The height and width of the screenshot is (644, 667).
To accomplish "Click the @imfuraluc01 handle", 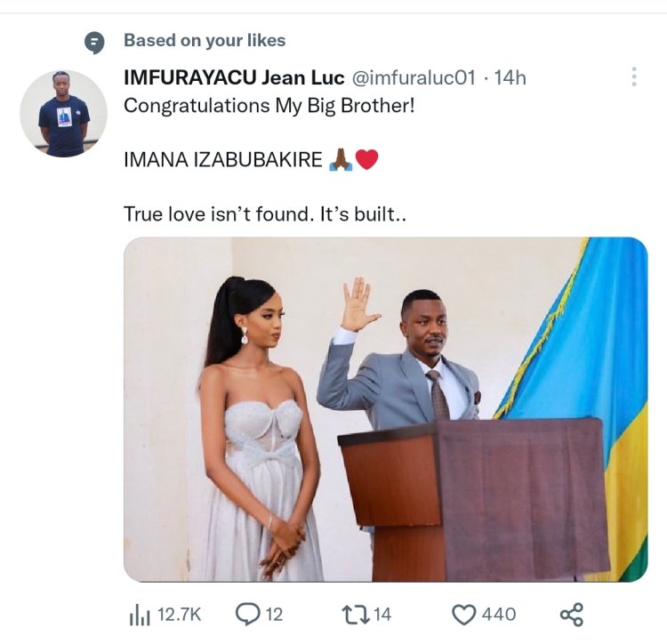I will point(415,78).
